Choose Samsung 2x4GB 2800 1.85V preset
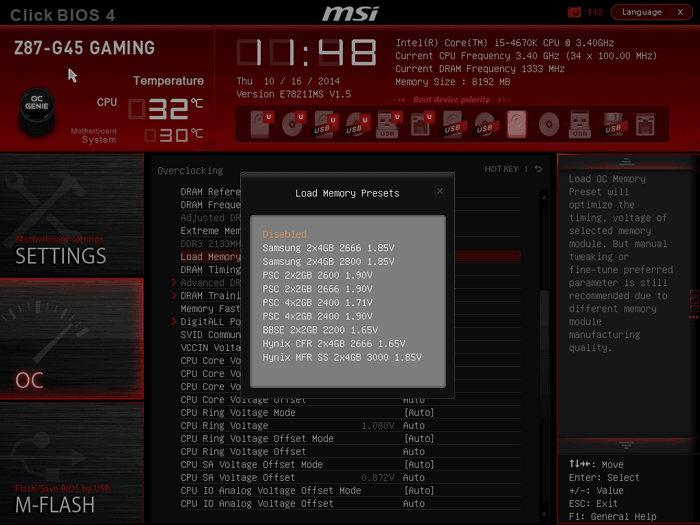The image size is (700, 525). [x=328, y=262]
